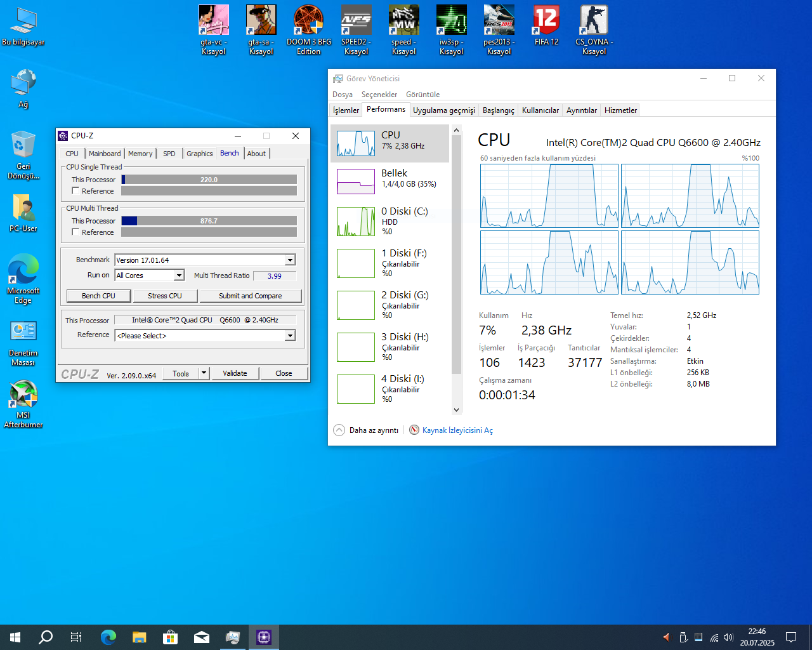The height and width of the screenshot is (650, 812).
Task: Switch to Task Manager taskbar button
Action: [233, 637]
